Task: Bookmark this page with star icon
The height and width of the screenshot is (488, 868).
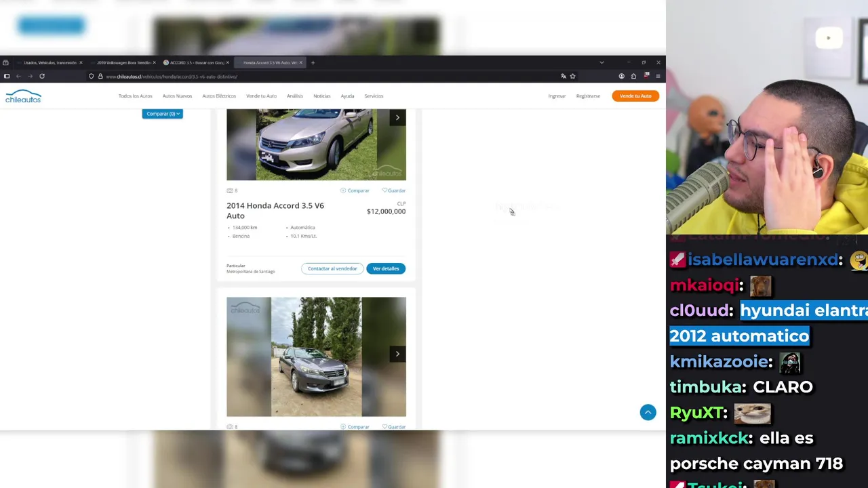Action: click(x=572, y=76)
